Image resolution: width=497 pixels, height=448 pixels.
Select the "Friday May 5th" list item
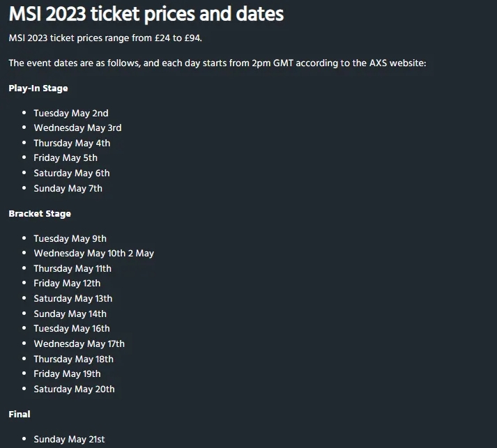click(x=66, y=158)
